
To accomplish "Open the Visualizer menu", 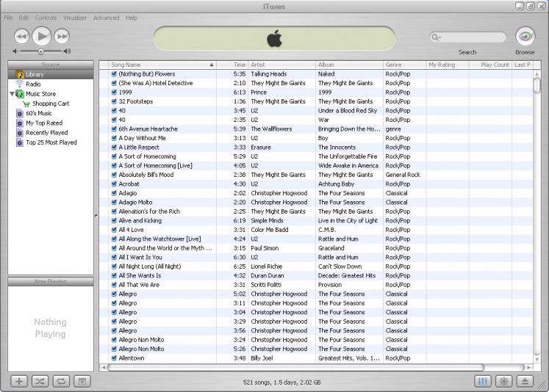I will (x=74, y=18).
